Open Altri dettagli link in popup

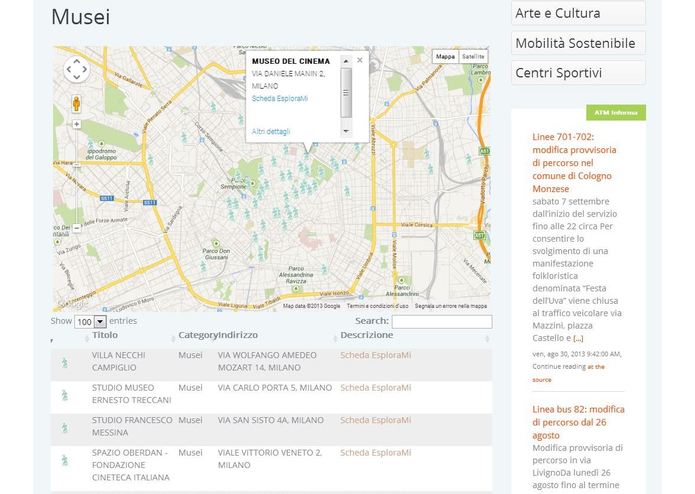271,132
